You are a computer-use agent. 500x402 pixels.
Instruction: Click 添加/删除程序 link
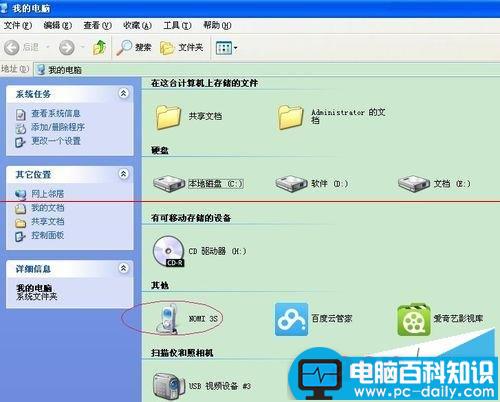click(x=58, y=127)
